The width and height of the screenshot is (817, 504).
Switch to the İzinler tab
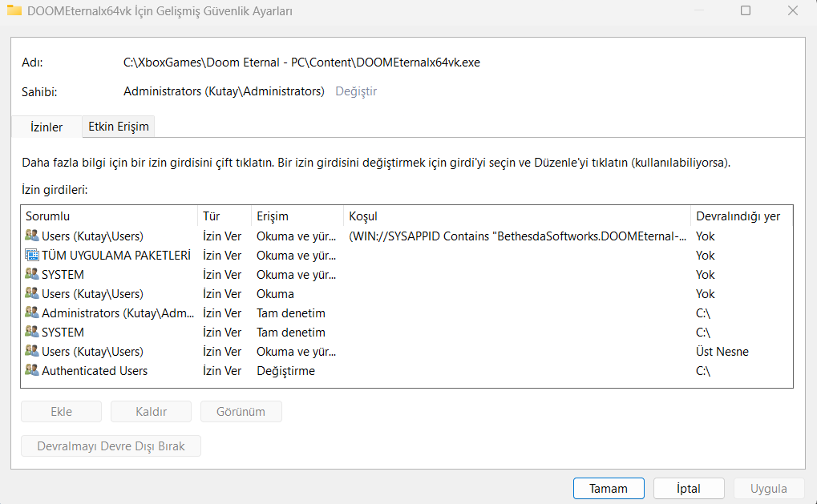pos(47,127)
